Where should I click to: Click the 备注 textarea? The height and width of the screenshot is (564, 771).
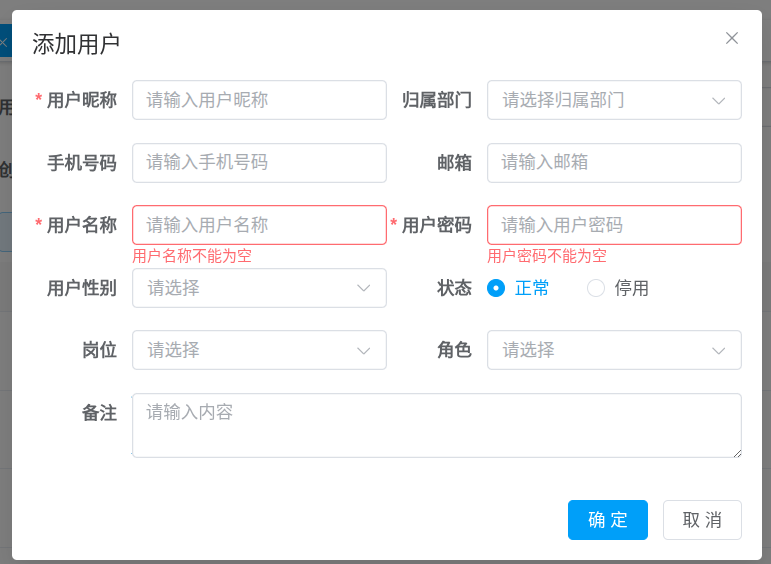436,425
